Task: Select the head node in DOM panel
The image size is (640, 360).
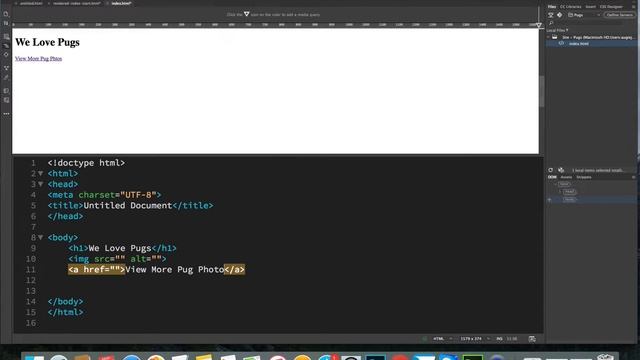Action: [569, 191]
